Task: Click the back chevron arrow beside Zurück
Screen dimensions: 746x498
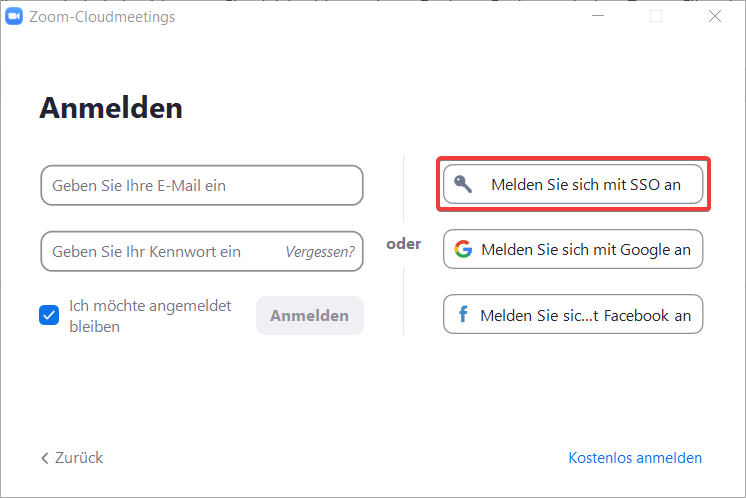Action: click(x=45, y=458)
